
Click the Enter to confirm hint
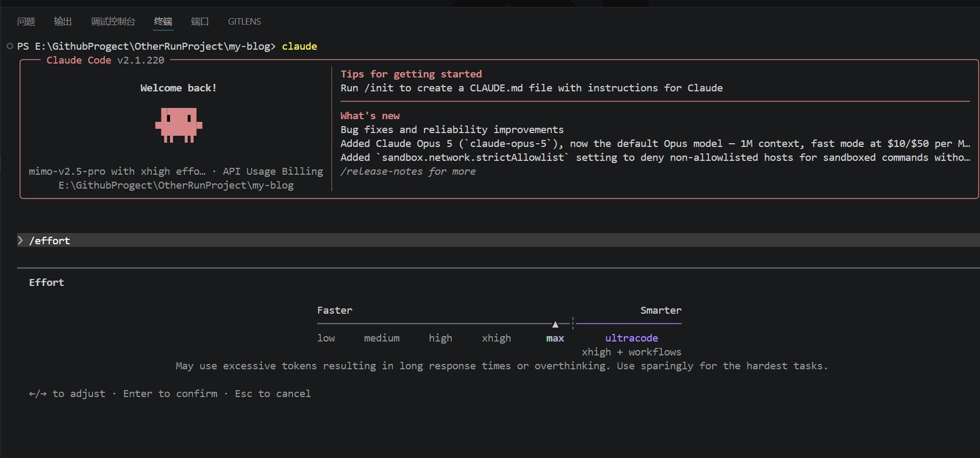pos(170,393)
